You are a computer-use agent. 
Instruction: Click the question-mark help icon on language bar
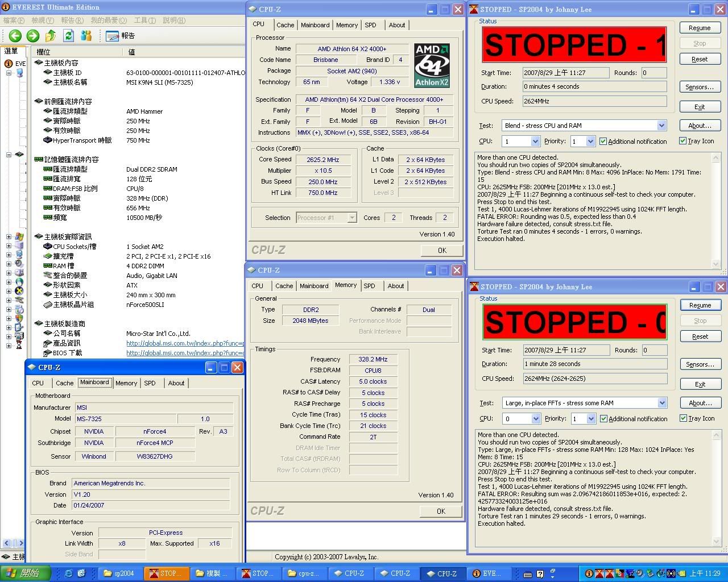click(540, 573)
